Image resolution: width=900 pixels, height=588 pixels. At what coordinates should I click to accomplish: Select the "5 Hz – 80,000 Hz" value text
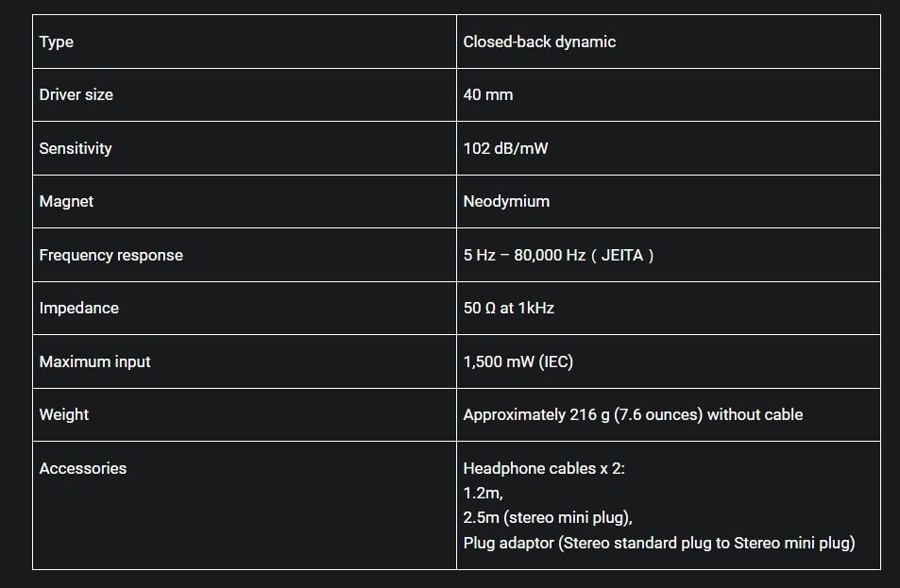pos(524,255)
